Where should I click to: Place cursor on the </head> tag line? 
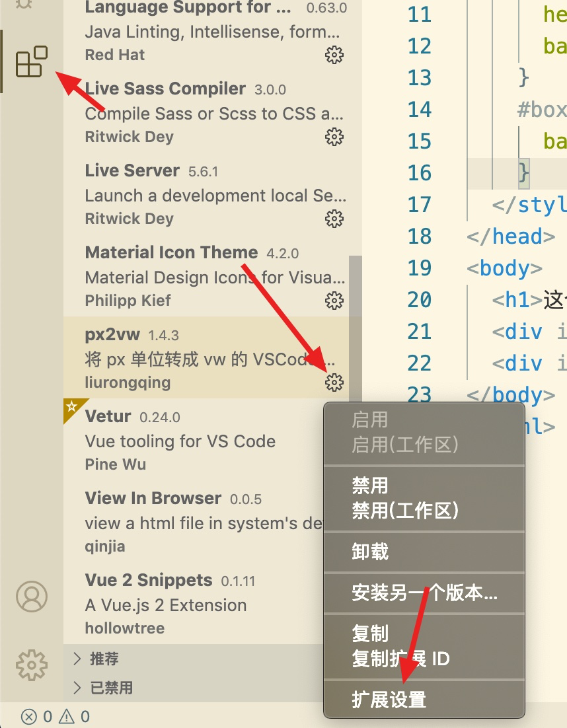point(511,237)
